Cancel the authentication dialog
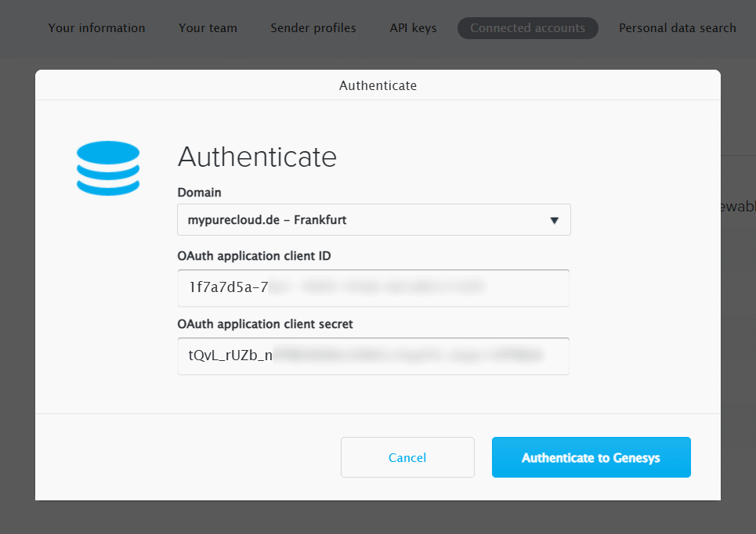This screenshot has width=756, height=534. (407, 457)
